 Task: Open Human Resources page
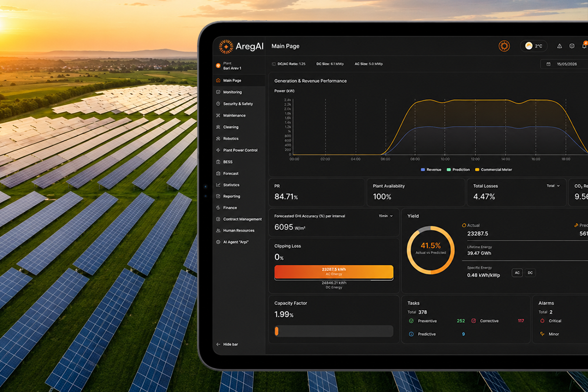(x=239, y=230)
